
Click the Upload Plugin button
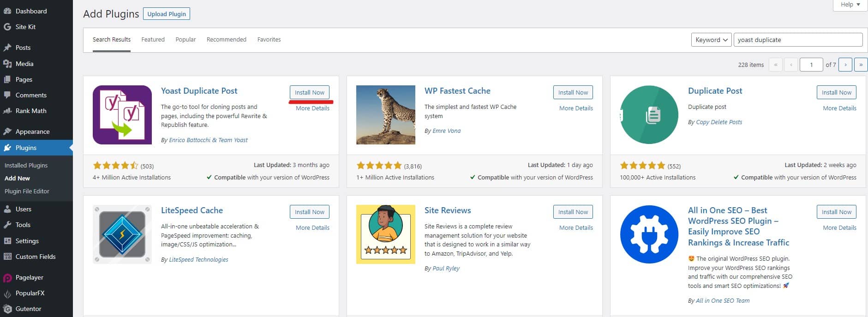167,14
